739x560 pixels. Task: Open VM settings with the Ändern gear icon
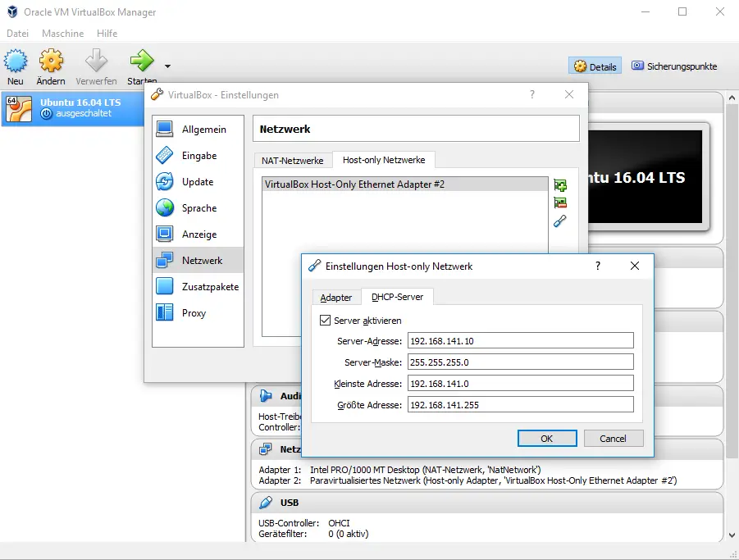pos(51,61)
